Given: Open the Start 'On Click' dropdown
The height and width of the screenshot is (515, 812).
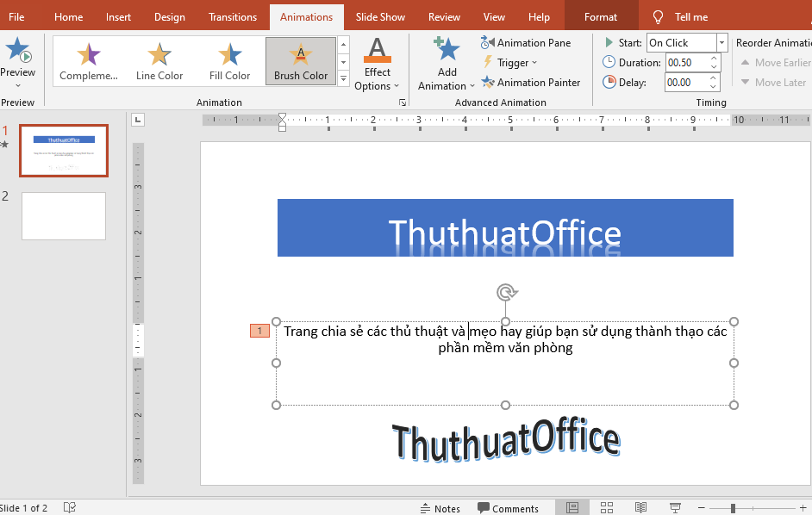Looking at the screenshot, I should click(x=722, y=41).
